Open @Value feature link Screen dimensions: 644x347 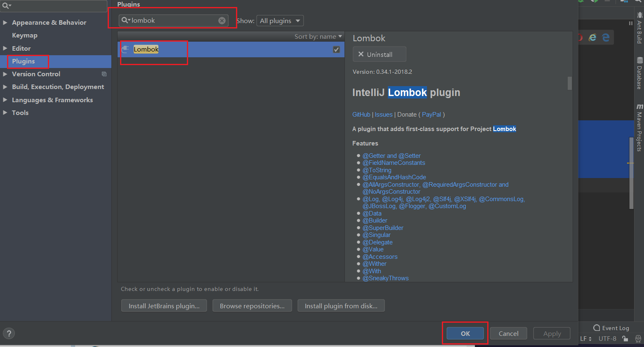coord(373,249)
